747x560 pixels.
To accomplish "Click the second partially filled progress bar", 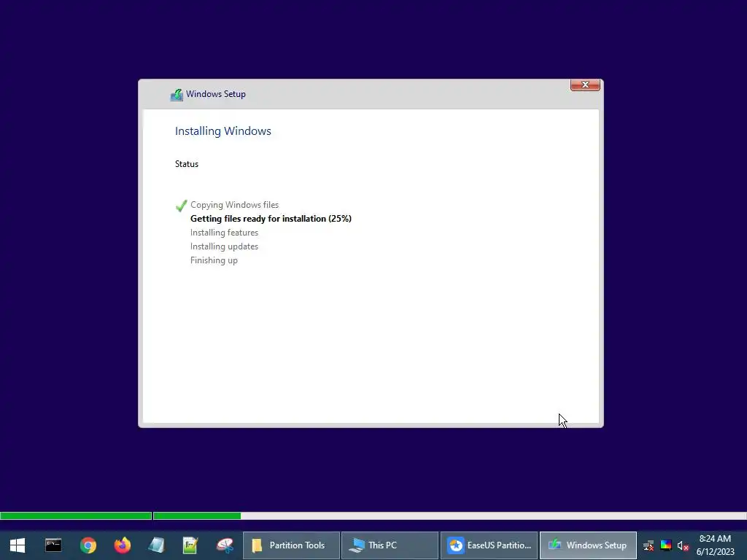I will point(449,516).
